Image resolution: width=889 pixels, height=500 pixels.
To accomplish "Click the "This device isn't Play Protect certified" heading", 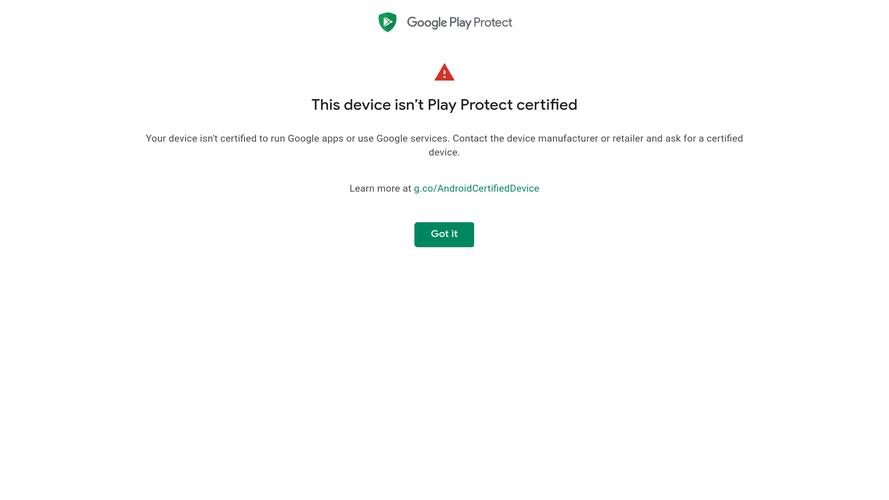I will (444, 105).
